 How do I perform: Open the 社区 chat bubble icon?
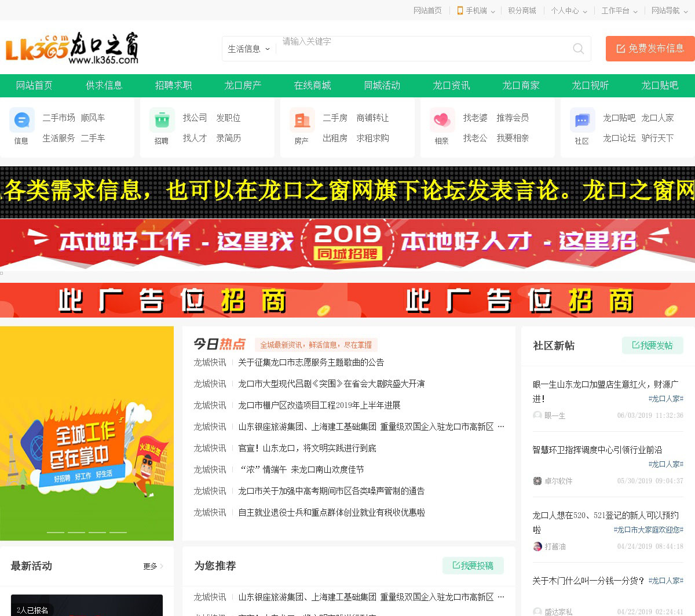582,121
